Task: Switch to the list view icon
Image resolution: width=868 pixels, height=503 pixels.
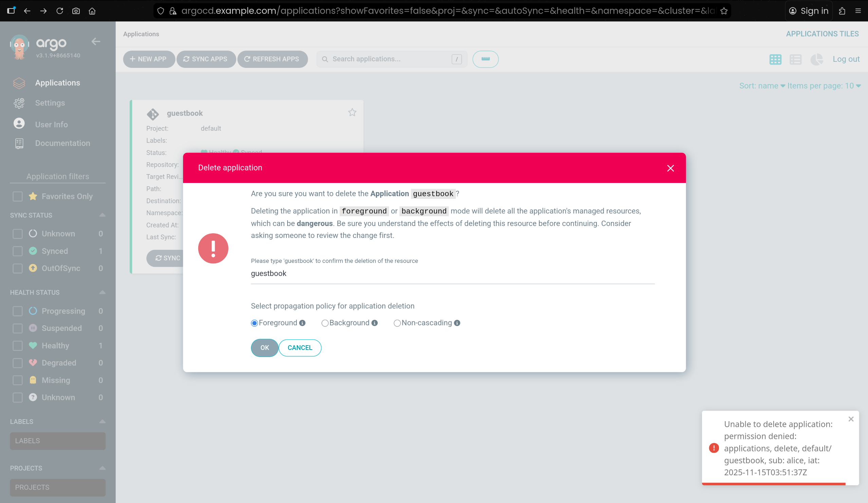Action: click(795, 59)
